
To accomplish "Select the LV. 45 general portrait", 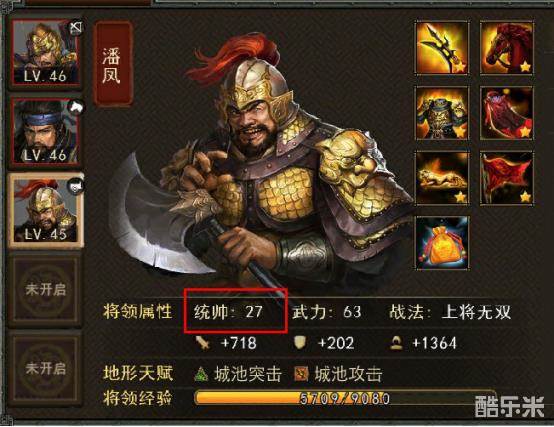I will 46,211.
